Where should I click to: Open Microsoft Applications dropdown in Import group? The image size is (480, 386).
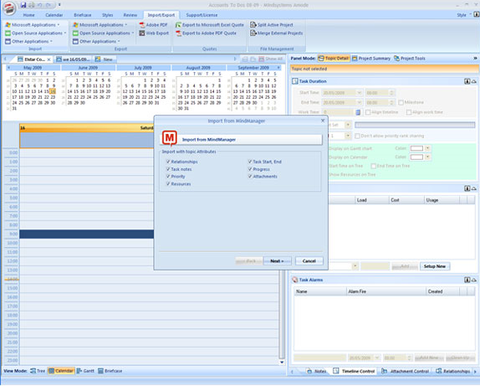coord(32,25)
